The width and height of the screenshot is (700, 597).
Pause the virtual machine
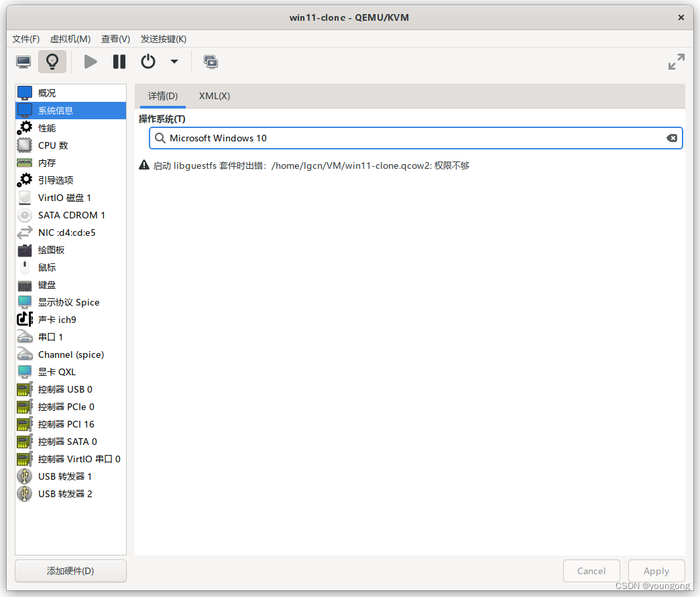point(119,61)
